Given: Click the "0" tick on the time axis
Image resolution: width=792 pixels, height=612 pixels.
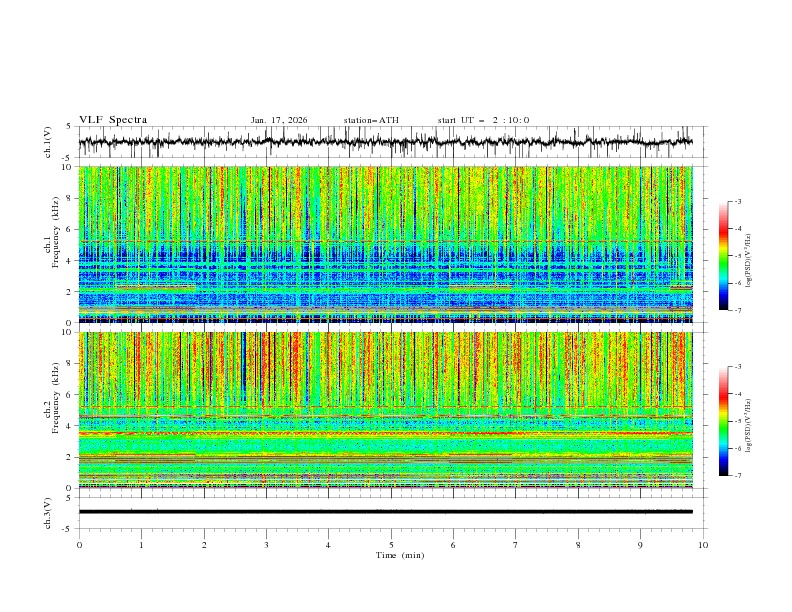Looking at the screenshot, I should coord(79,545).
